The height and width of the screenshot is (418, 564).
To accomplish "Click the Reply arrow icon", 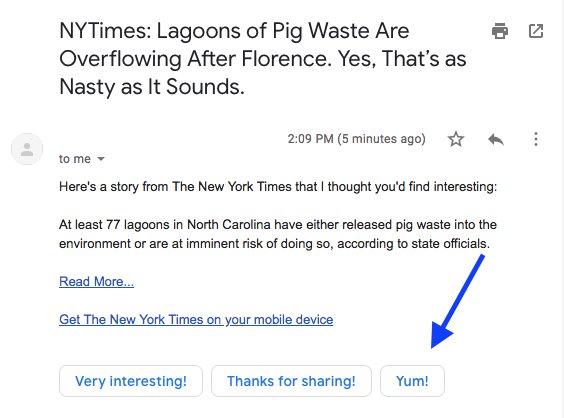I will click(496, 139).
